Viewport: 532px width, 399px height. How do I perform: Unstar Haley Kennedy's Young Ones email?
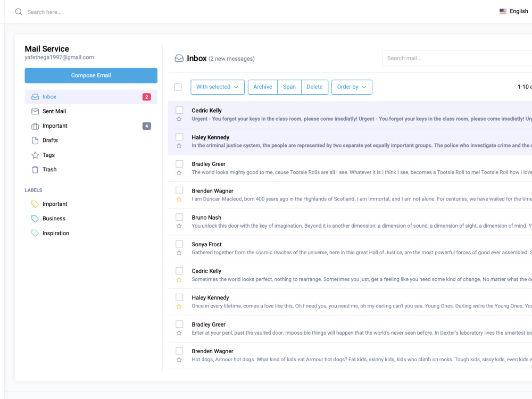(x=179, y=306)
